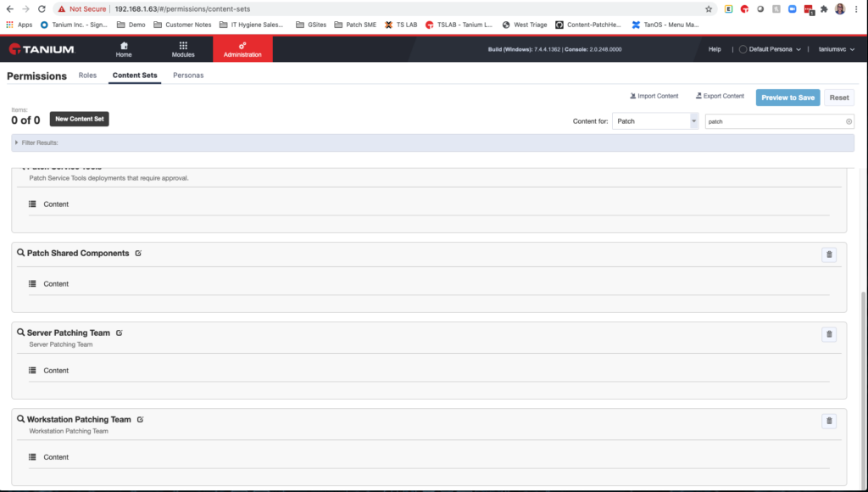Click the Preview to Save button
The height and width of the screenshot is (492, 868).
787,98
